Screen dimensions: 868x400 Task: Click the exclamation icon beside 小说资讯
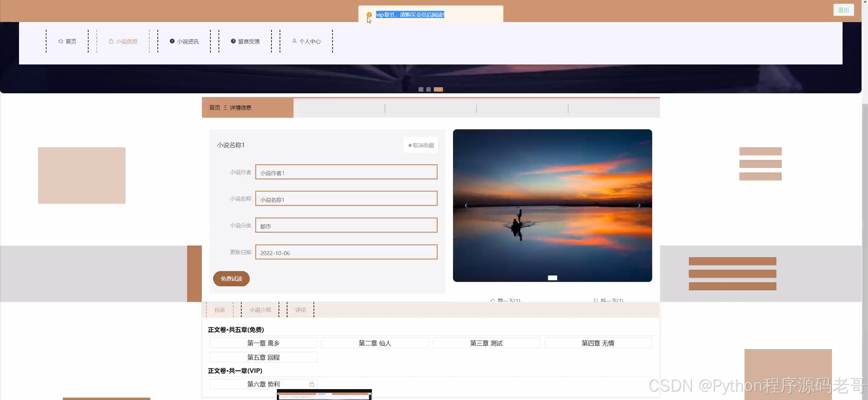pyautogui.click(x=172, y=41)
